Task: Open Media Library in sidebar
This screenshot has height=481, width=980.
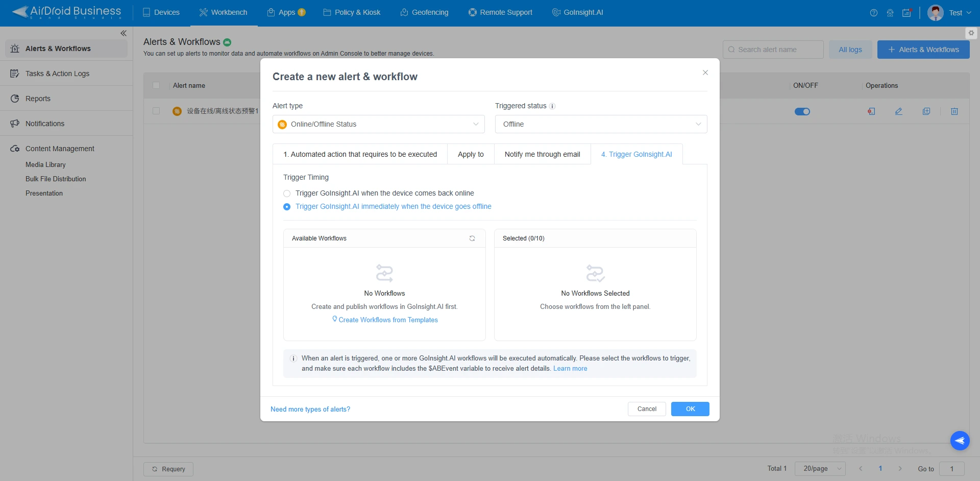Action: (x=45, y=165)
